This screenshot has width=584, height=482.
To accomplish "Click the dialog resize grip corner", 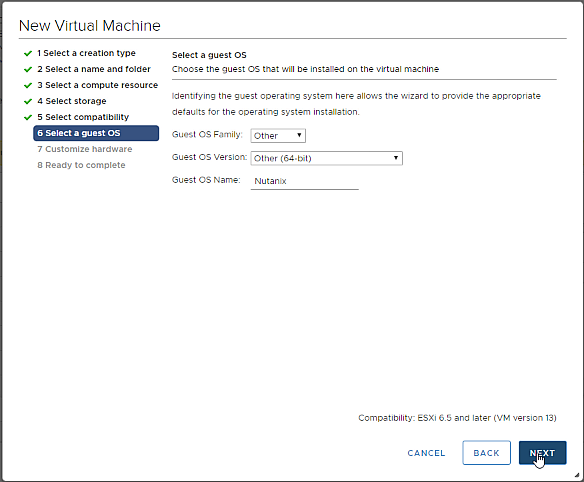I will pyautogui.click(x=577, y=475).
